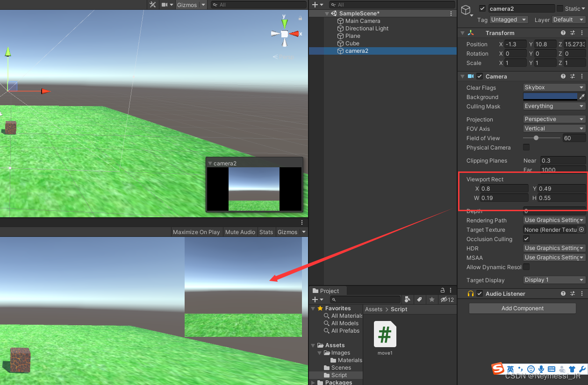The image size is (588, 385).
Task: Click the red X axis cone of the orientation gizmo
Action: coord(294,34)
